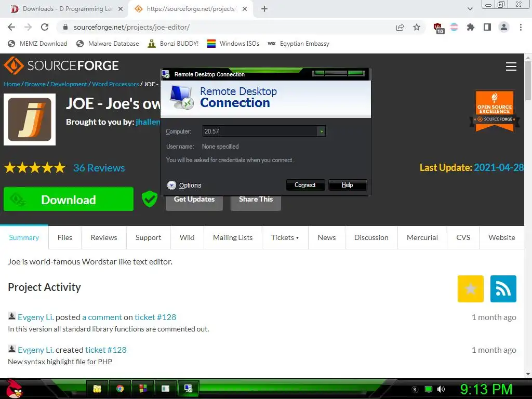
Task: Open the Bonzi BUDDY! bookmark
Action: (x=173, y=44)
